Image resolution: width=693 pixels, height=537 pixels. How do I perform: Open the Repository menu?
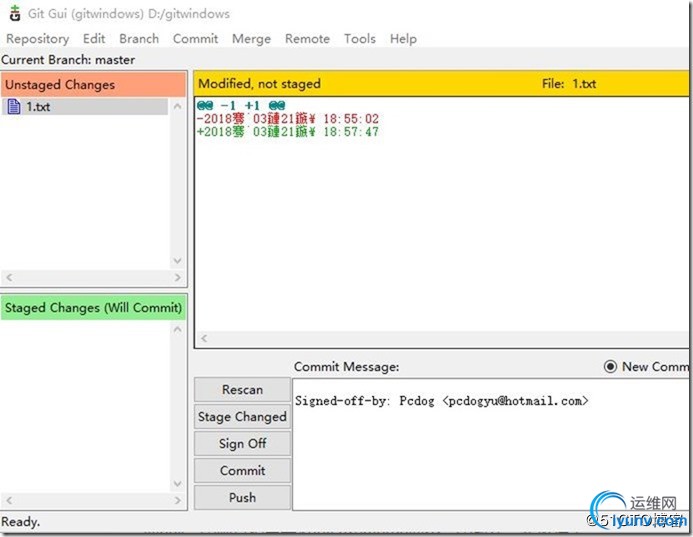tap(38, 39)
